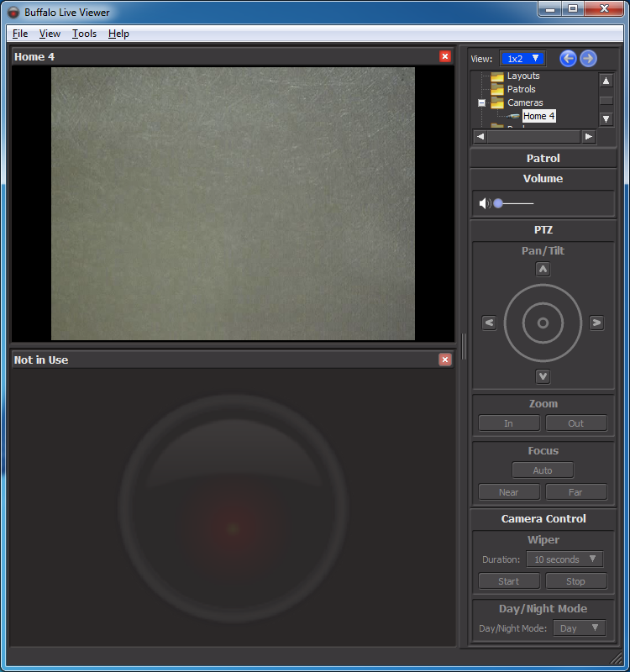Open the wiper Duration dropdown
Screen dimensions: 630x672
pyautogui.click(x=564, y=559)
